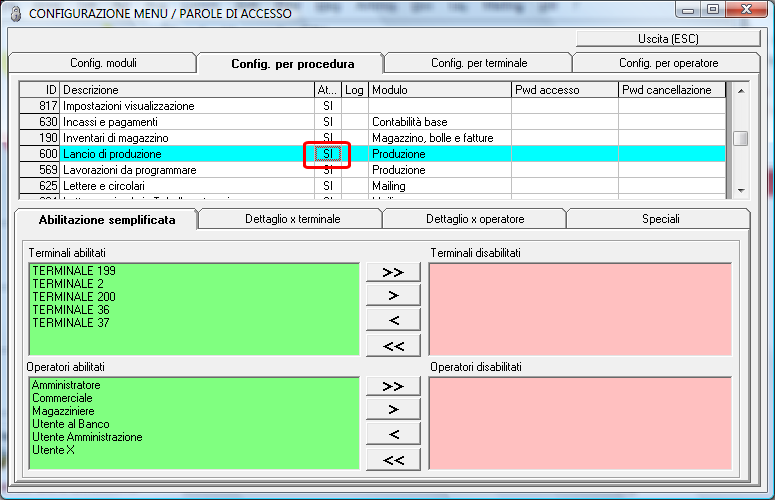Open the Speciali tab
This screenshot has width=775, height=500.
click(660, 219)
